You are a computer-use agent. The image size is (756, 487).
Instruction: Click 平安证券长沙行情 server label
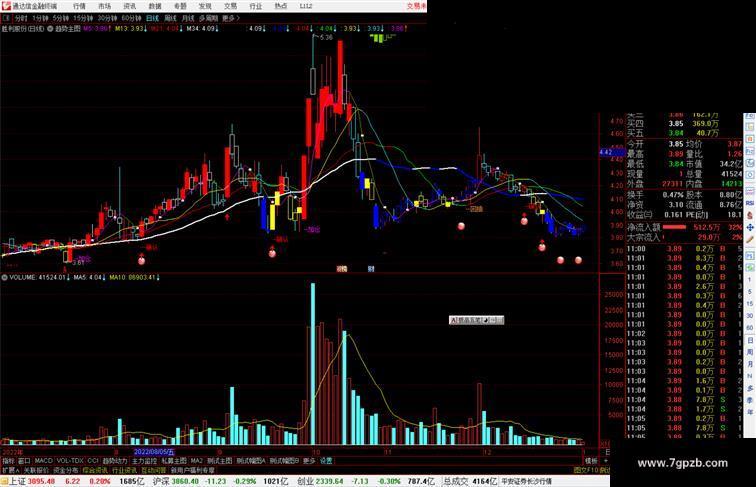526,481
